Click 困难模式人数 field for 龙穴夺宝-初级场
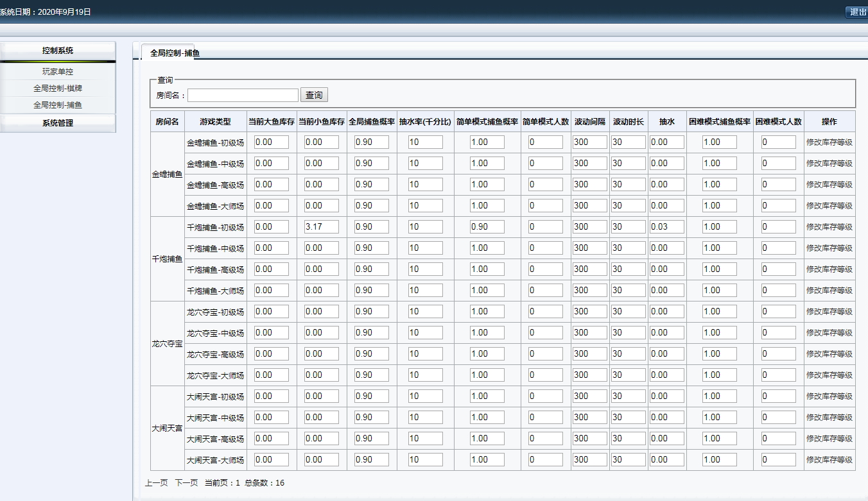This screenshot has height=501, width=868. coord(778,312)
